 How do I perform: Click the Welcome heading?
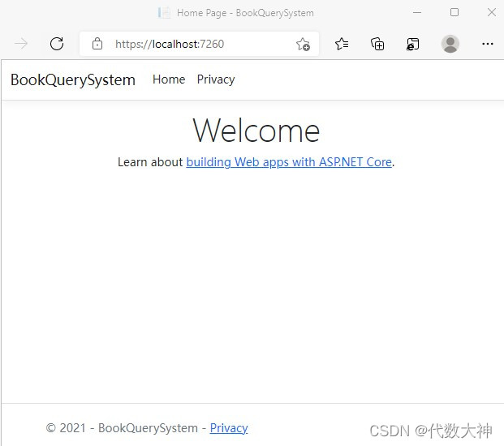[256, 130]
